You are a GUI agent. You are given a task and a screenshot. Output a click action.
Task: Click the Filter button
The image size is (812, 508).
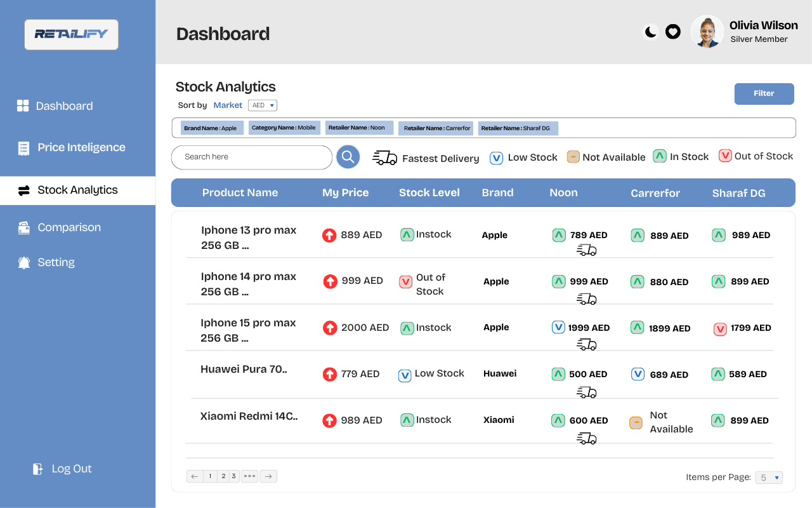(764, 93)
